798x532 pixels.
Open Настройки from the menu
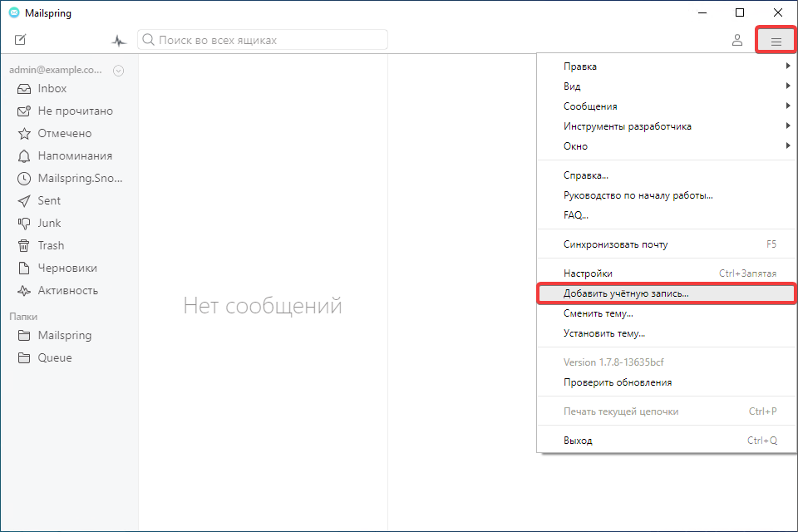coord(667,273)
